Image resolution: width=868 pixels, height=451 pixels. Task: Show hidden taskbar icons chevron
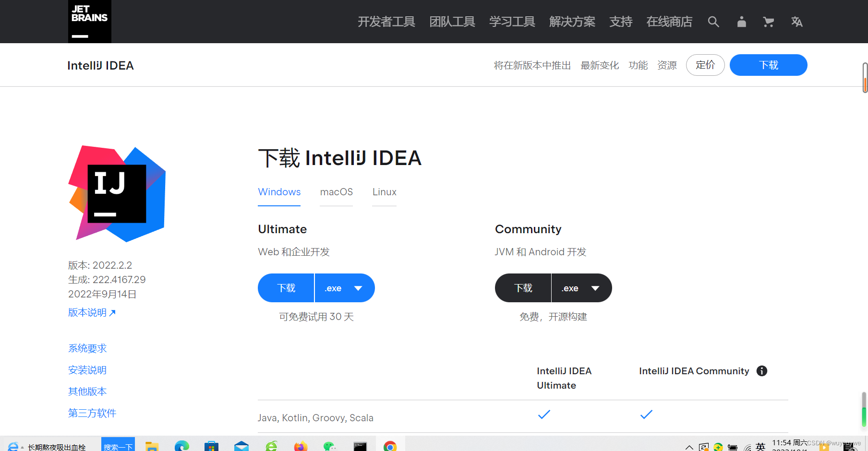[689, 446]
